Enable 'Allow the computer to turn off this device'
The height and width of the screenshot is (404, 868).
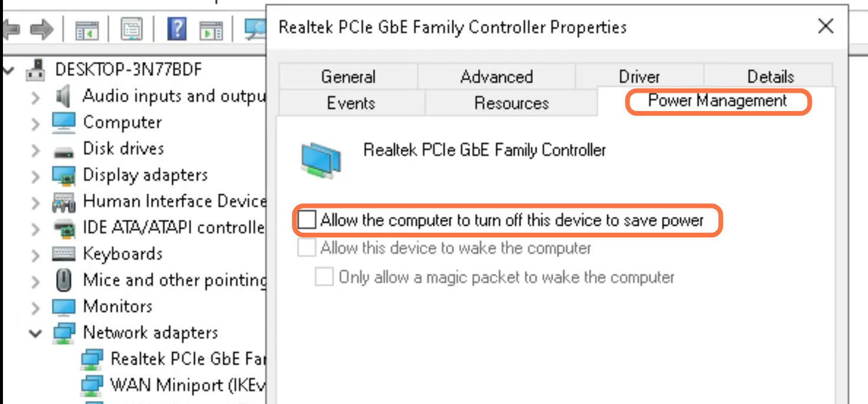[307, 220]
